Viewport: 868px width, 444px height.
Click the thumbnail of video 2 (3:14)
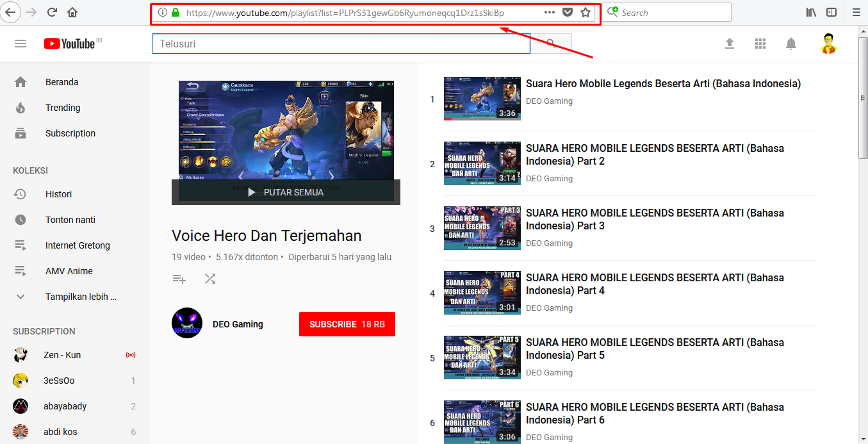(482, 163)
